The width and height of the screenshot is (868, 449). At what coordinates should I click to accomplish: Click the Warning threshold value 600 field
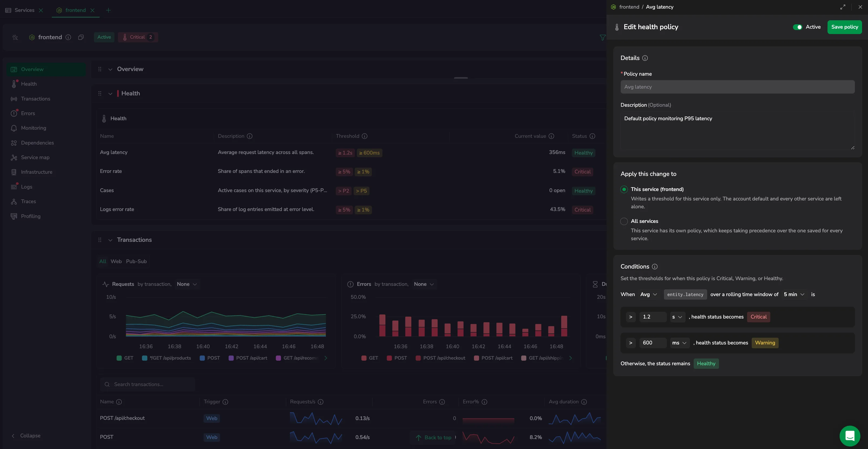(x=653, y=343)
